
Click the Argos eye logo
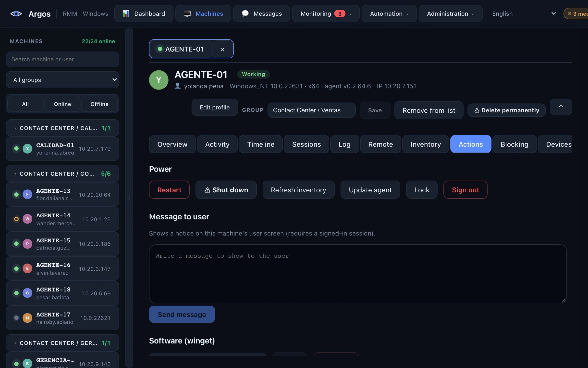16,14
